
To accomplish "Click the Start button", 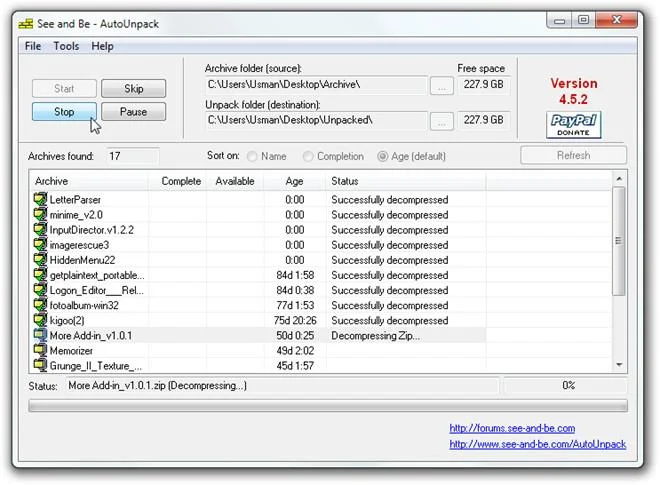I will (64, 88).
